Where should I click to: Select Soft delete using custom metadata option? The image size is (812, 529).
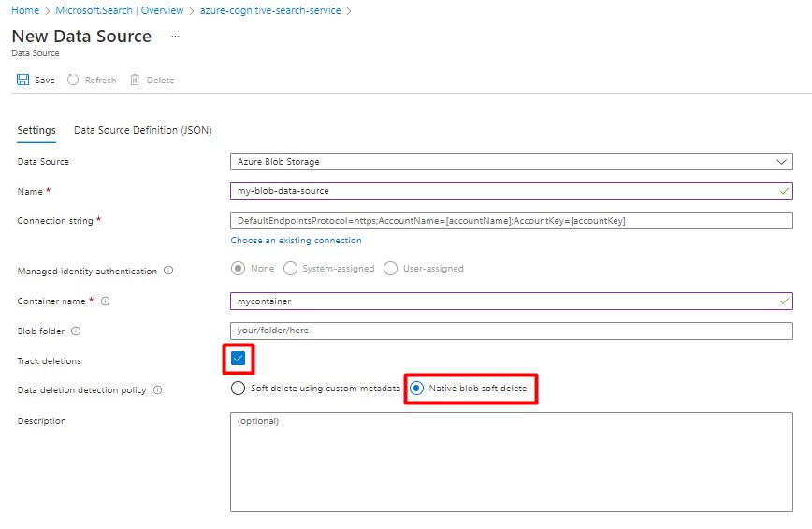[x=239, y=388]
